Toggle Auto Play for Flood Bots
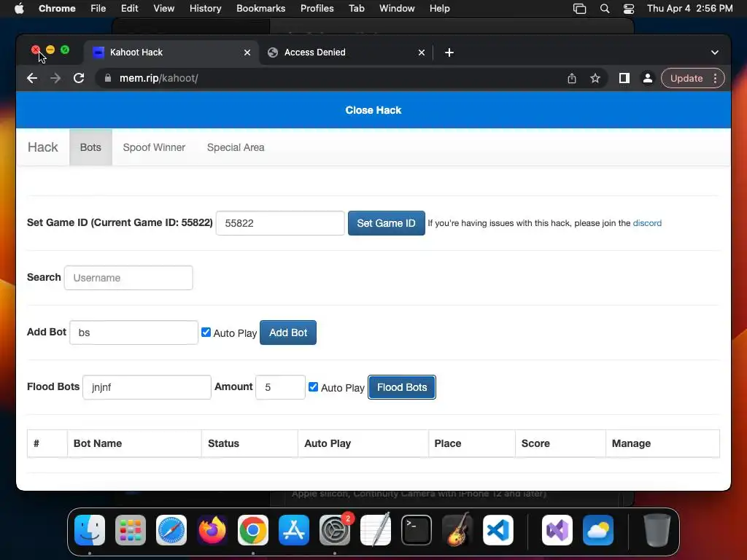 click(x=313, y=386)
